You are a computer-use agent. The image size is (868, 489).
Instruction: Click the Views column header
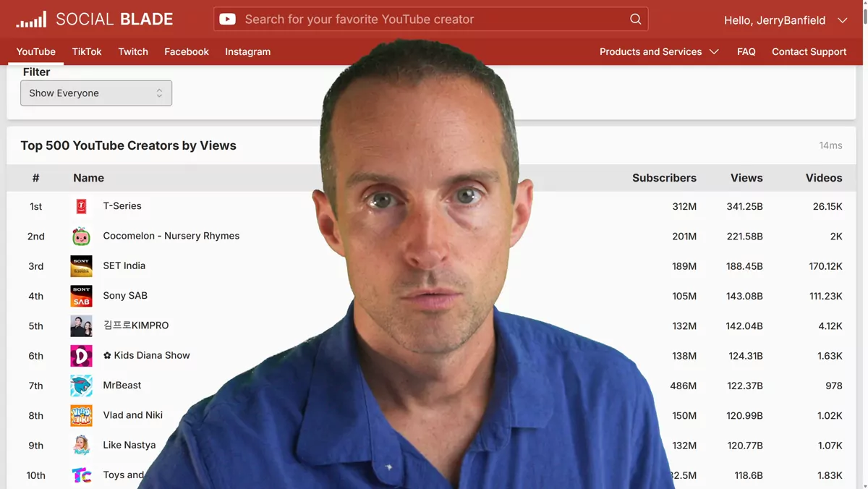pyautogui.click(x=746, y=178)
